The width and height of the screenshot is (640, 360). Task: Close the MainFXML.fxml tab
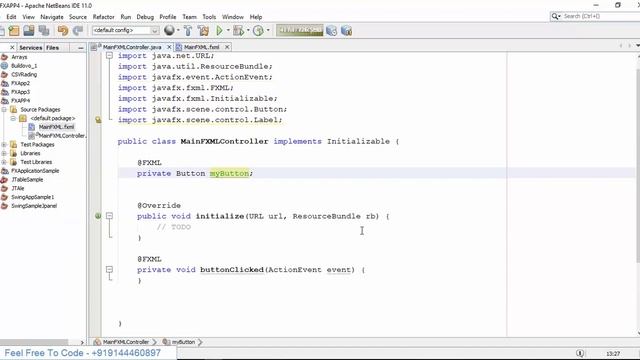[227, 47]
